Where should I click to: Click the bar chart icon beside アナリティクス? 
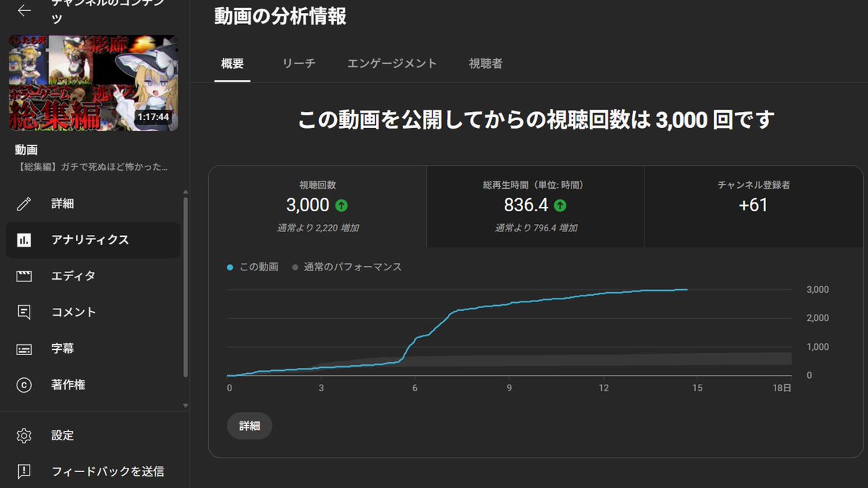tap(24, 240)
